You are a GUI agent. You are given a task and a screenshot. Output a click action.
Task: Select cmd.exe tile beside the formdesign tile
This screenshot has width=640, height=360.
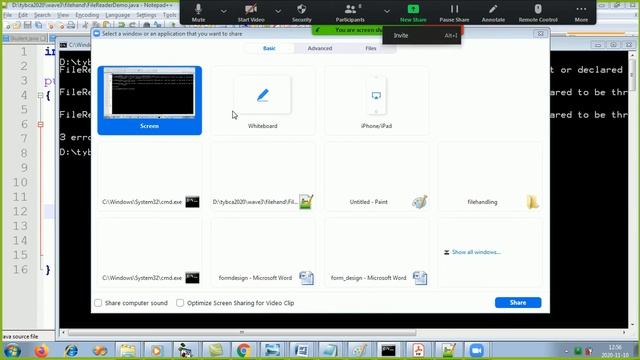(x=149, y=252)
